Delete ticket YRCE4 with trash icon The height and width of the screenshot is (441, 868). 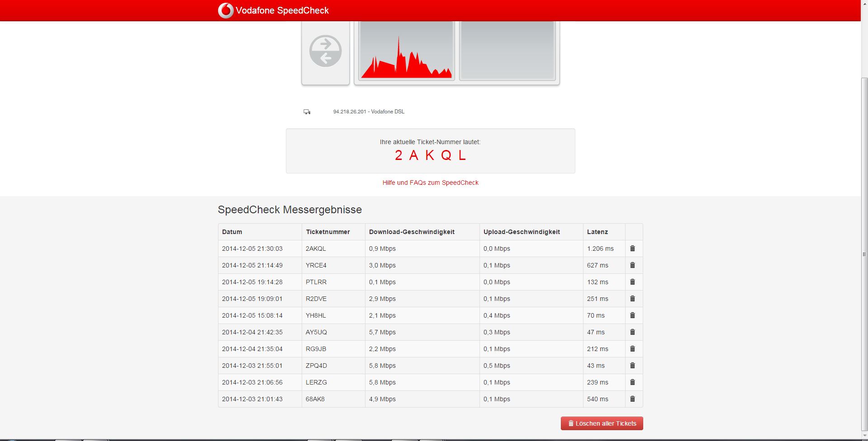point(632,265)
